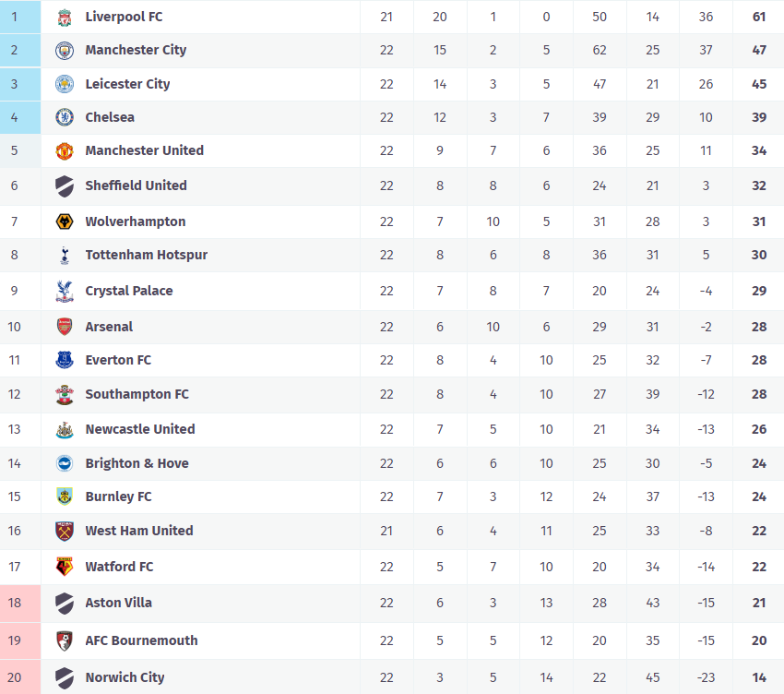The image size is (784, 694).
Task: Open the Norwich City team link
Action: [125, 677]
